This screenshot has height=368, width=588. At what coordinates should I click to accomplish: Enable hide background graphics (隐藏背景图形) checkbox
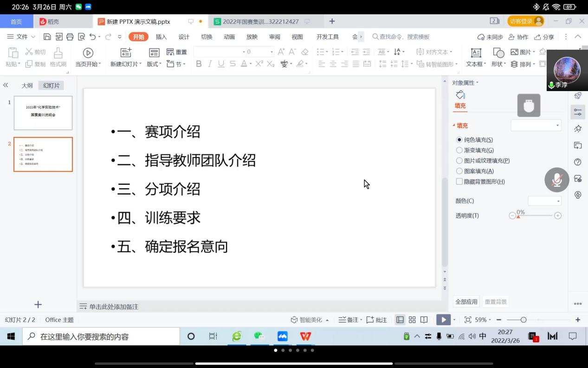tap(459, 182)
